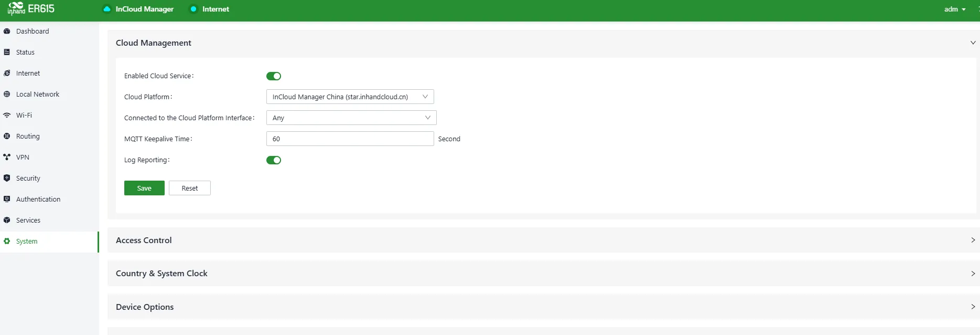Click the Device Options section title
This screenshot has width=980, height=335.
coord(145,307)
